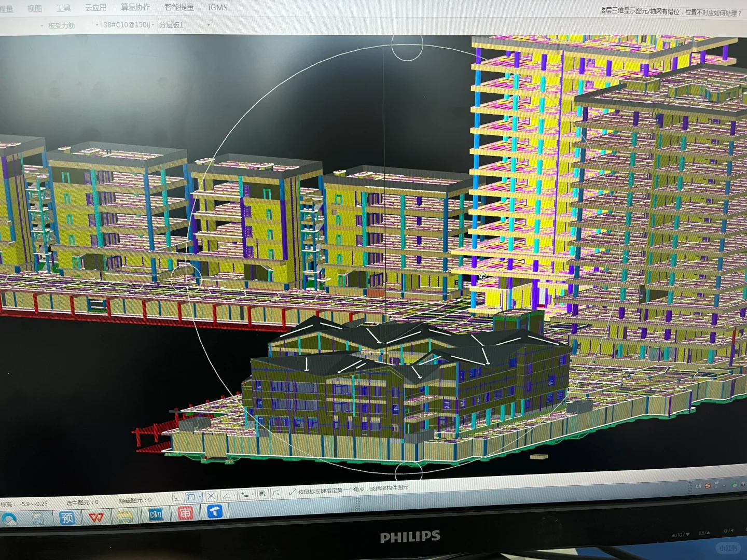Toggle the cross-point snap icon
This screenshot has height=560, width=747.
point(211,496)
